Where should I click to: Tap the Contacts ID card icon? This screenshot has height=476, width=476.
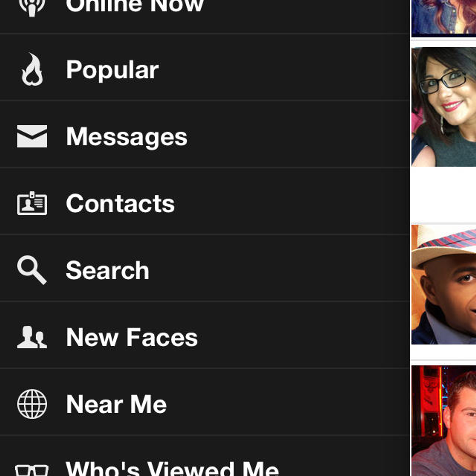(32, 203)
